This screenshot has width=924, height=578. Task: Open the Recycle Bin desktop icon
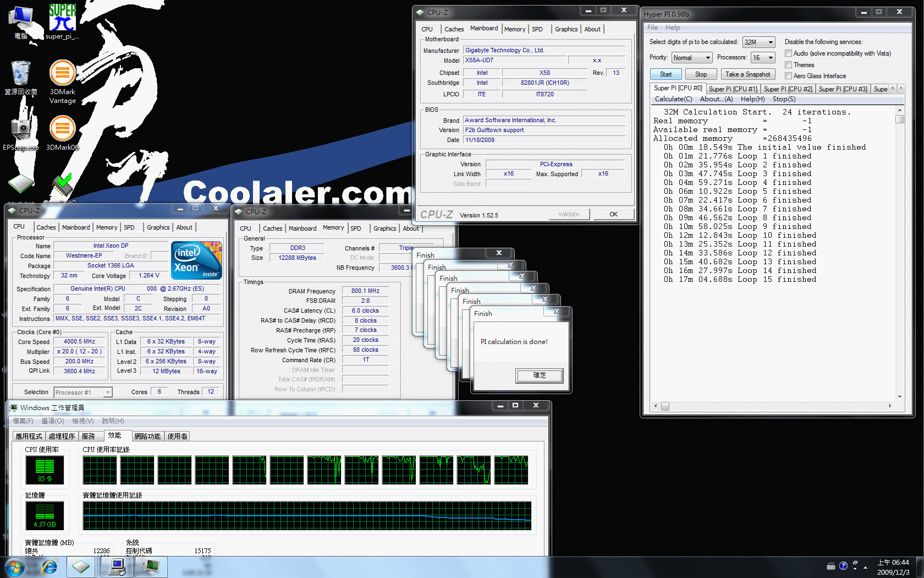coord(21,78)
